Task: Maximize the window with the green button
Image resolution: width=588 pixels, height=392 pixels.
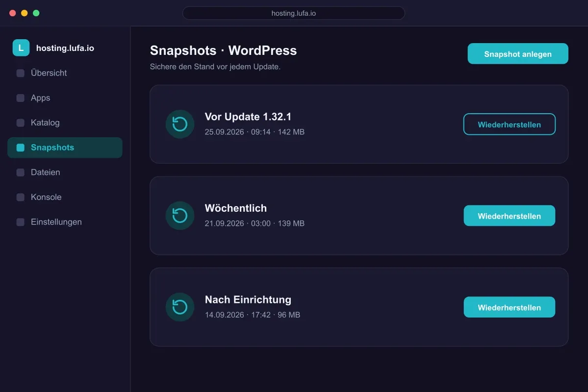Action: click(x=36, y=13)
